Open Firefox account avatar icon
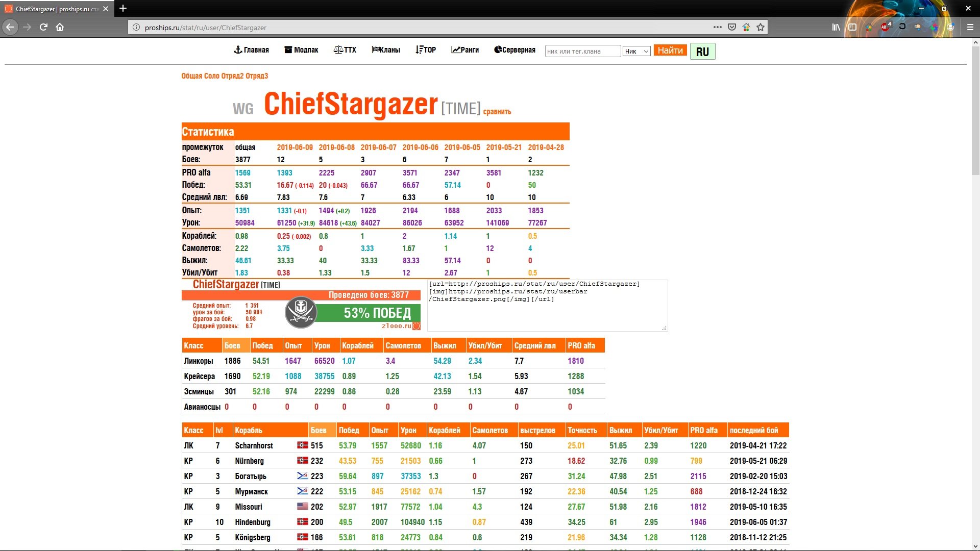Screen dimensions: 980x551 point(950,27)
